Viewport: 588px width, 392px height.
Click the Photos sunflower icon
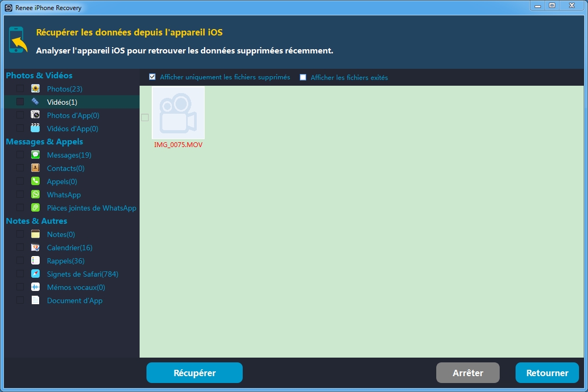35,89
